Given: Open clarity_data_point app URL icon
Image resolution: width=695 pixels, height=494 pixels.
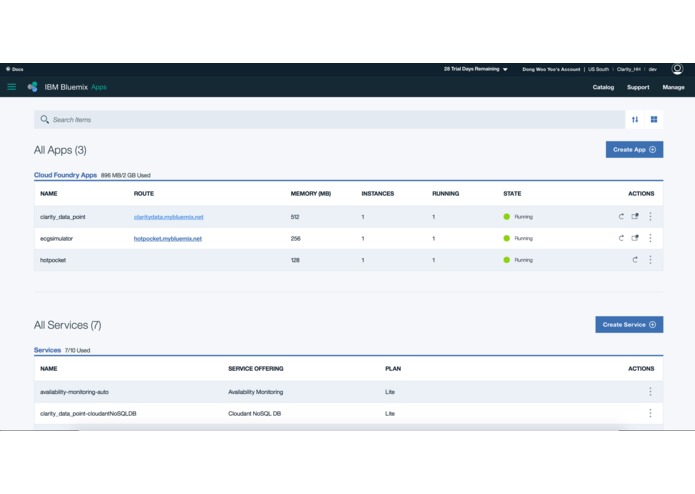Looking at the screenshot, I should pyautogui.click(x=635, y=216).
